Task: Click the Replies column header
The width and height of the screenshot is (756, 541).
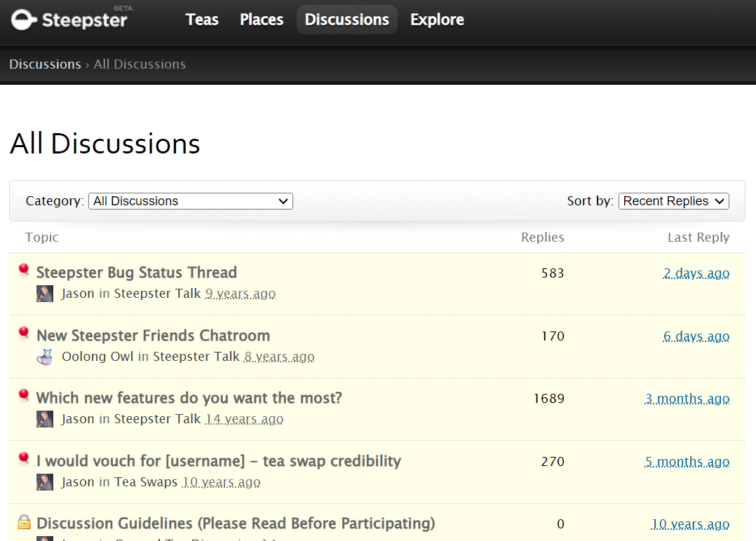Action: 542,238
